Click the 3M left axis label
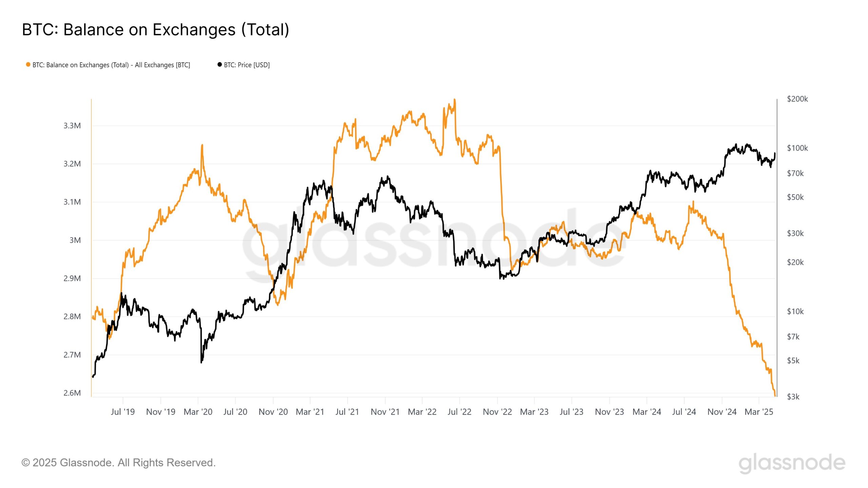Viewport: 868px width, 488px height. (x=75, y=240)
